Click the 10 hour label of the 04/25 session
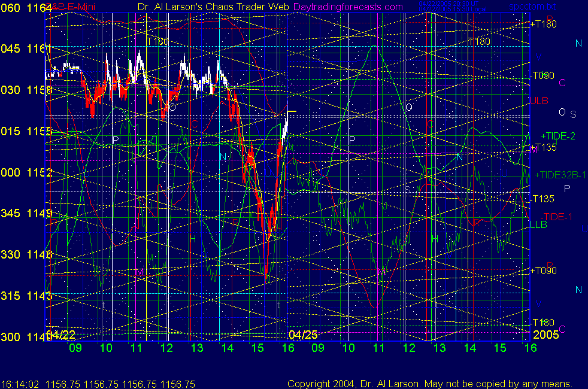The height and width of the screenshot is (389, 588). (x=348, y=348)
